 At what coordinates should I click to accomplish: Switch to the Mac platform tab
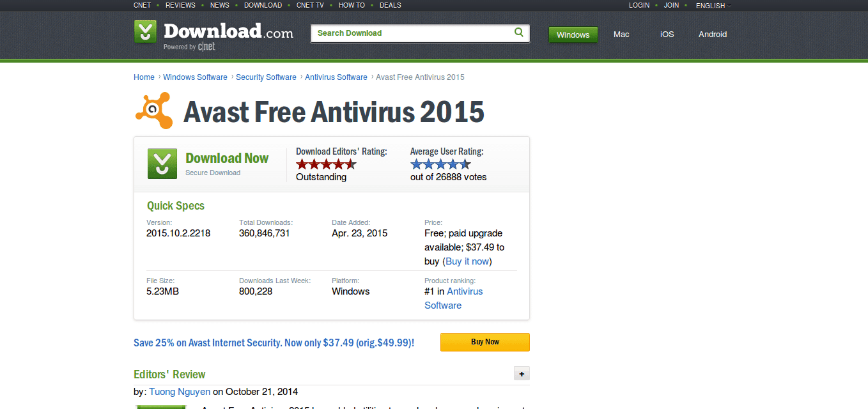tap(621, 35)
